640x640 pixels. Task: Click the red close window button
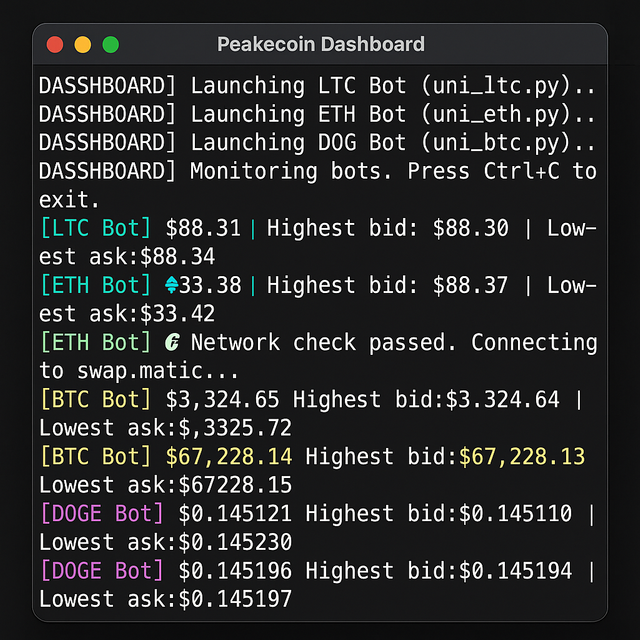55,44
